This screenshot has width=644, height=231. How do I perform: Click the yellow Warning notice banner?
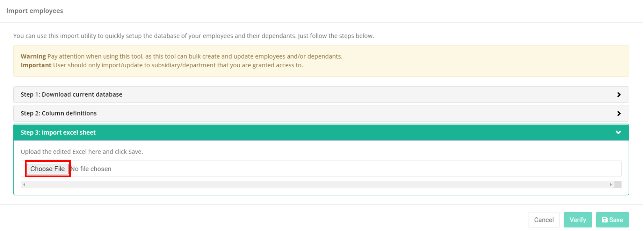tap(321, 61)
